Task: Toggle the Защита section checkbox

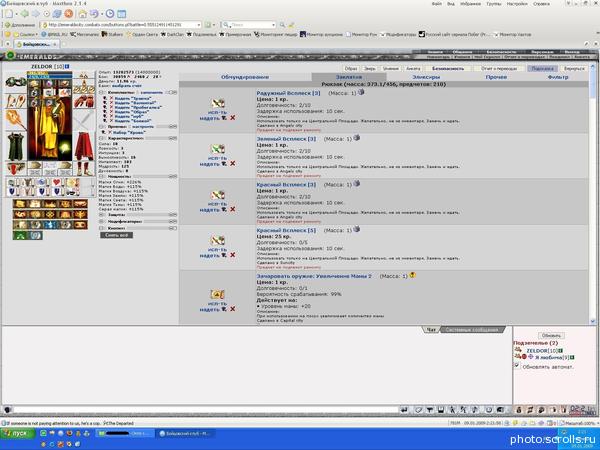Action: (101, 215)
